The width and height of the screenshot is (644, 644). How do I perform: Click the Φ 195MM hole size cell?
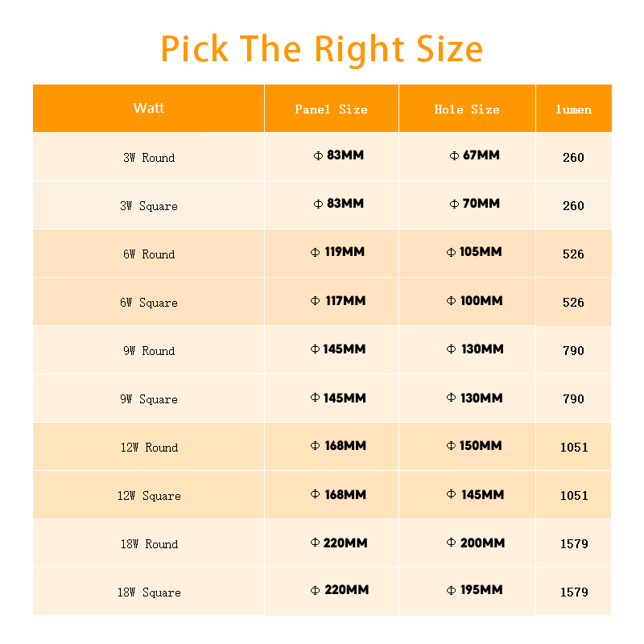pyautogui.click(x=475, y=590)
